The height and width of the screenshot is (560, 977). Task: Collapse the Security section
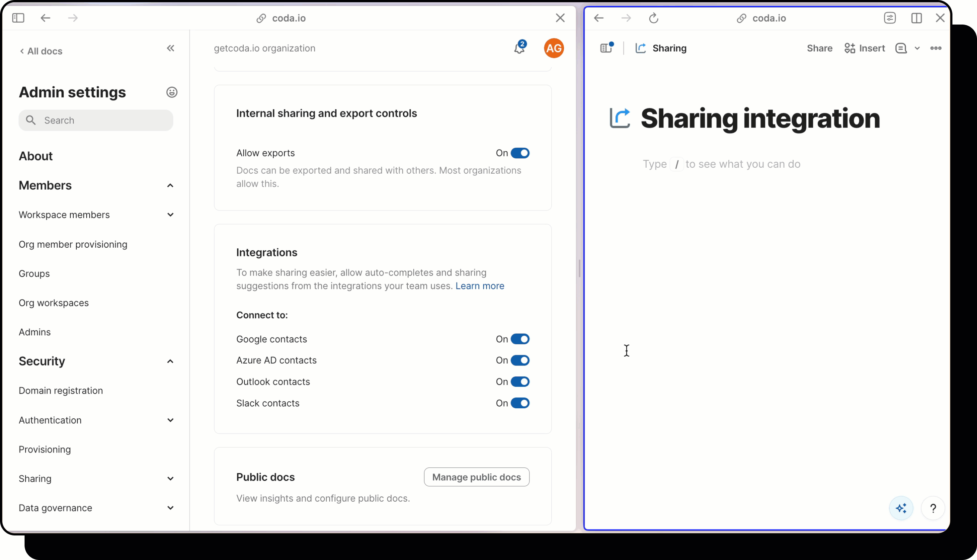pyautogui.click(x=170, y=361)
